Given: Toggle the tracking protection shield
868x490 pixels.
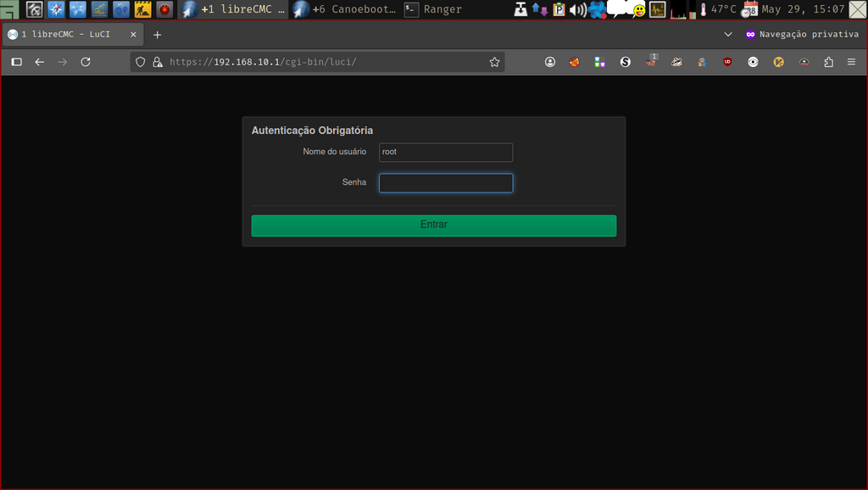Looking at the screenshot, I should (x=140, y=62).
